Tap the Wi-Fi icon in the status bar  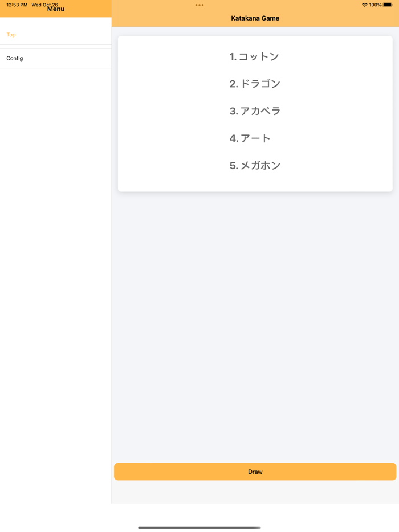pyautogui.click(x=365, y=5)
